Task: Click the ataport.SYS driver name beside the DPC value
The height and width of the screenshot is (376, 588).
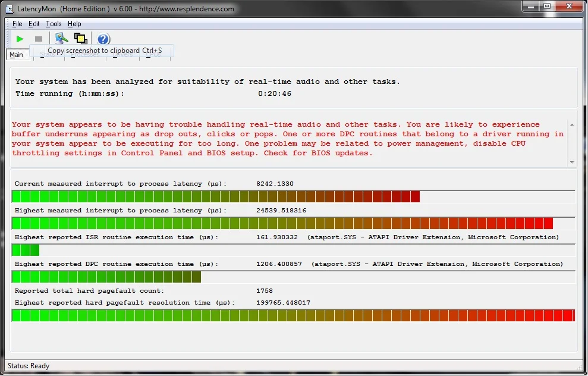Action: coord(437,264)
